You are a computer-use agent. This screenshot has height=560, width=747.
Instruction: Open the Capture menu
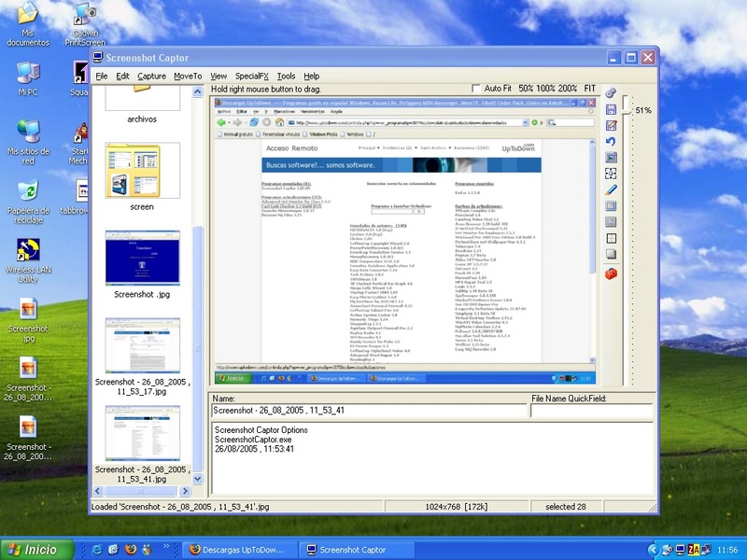pyautogui.click(x=151, y=77)
